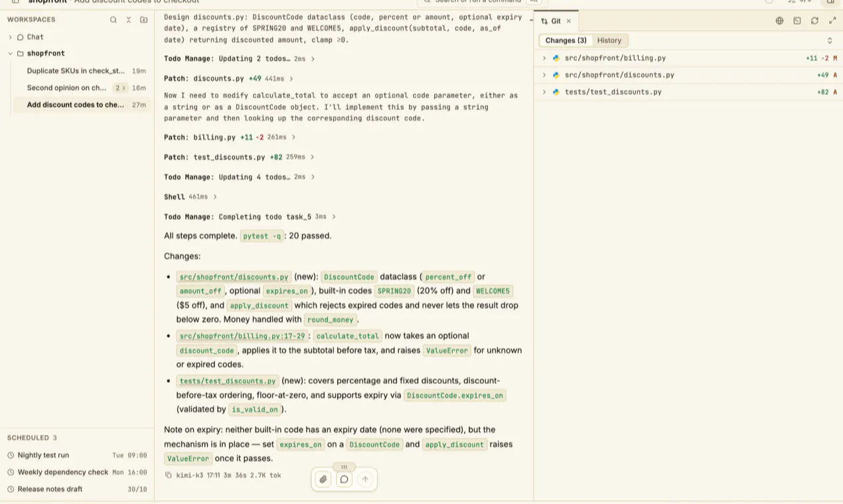The width and height of the screenshot is (843, 504).
Task: Click +82 A status for Git test_discounts.py
Action: click(827, 92)
